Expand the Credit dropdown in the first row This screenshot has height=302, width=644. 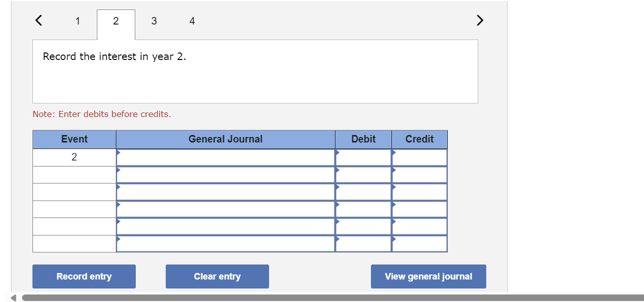click(393, 152)
